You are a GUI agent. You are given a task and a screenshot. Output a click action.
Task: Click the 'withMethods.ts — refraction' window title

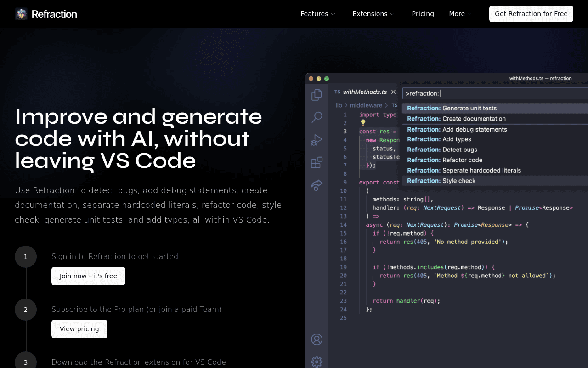540,78
